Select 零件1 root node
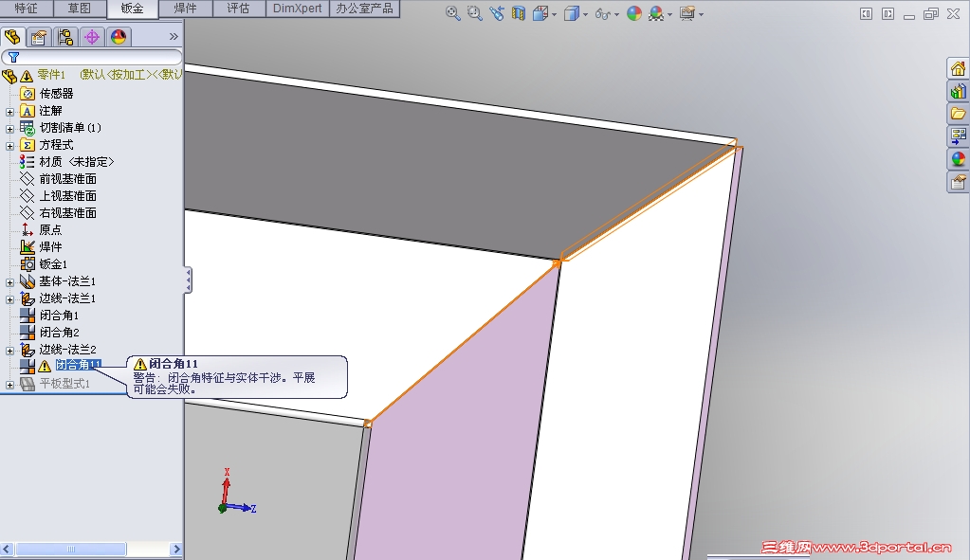The height and width of the screenshot is (560, 970). (50, 75)
